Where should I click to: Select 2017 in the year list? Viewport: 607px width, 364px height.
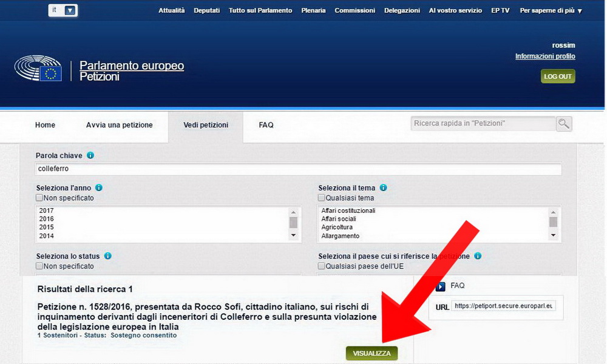tap(47, 211)
